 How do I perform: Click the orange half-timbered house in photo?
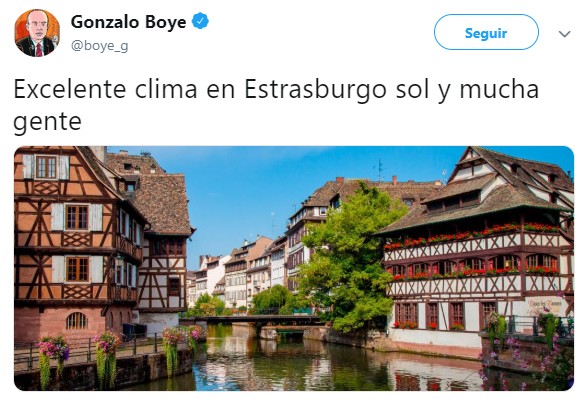[76, 242]
